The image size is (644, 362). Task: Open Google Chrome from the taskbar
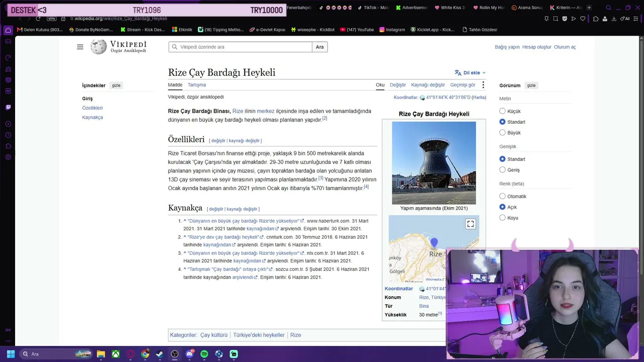click(x=145, y=354)
